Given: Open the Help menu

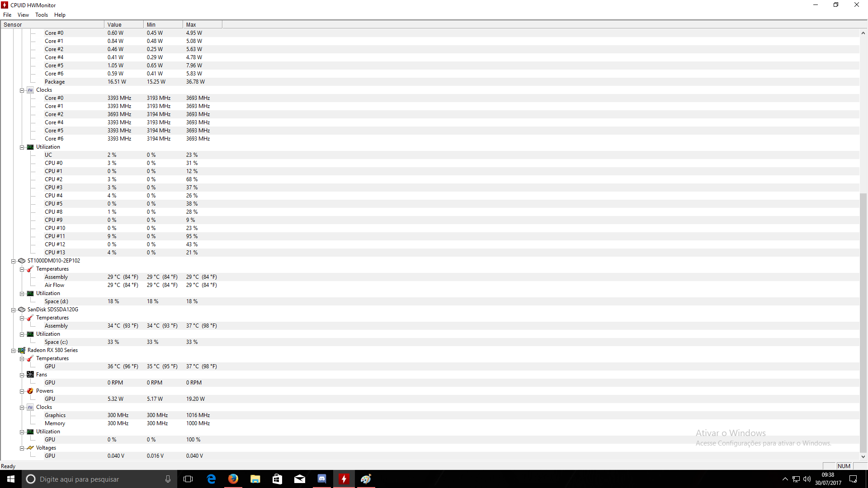Looking at the screenshot, I should pos(60,15).
